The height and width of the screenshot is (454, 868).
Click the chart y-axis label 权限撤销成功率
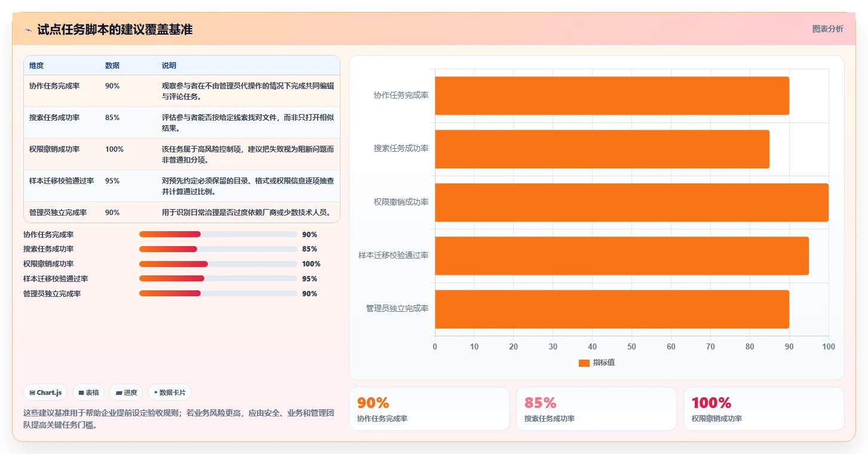(x=401, y=203)
